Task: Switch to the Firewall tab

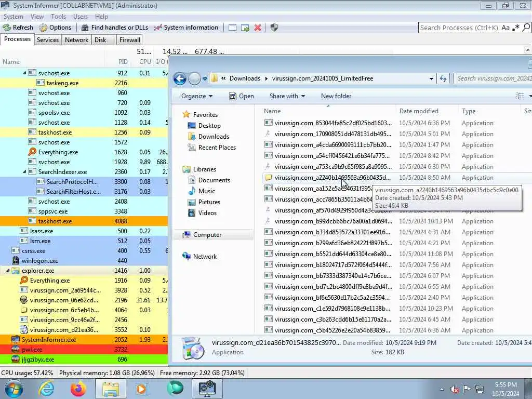Action: pyautogui.click(x=129, y=40)
